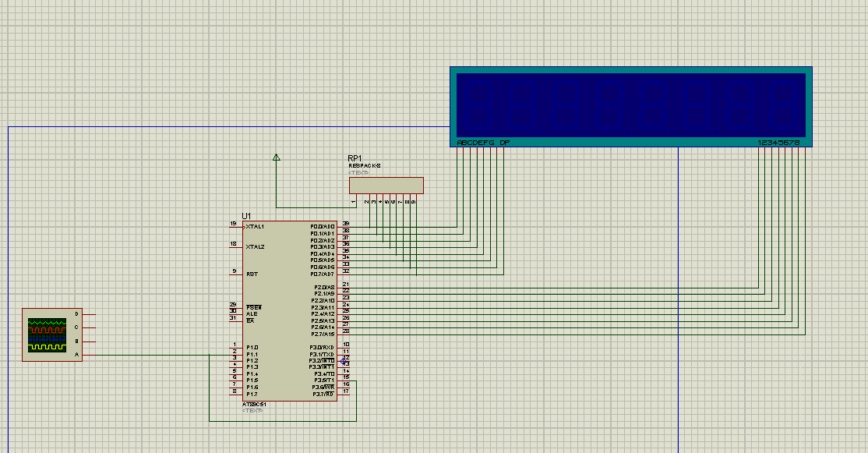Click the PSEN pin label
This screenshot has width=868, height=453.
tap(253, 307)
